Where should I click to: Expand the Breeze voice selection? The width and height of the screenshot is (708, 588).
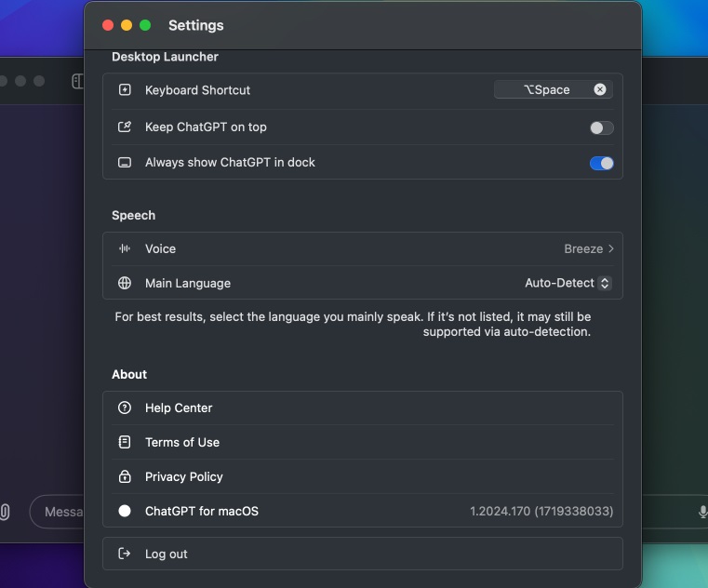589,249
